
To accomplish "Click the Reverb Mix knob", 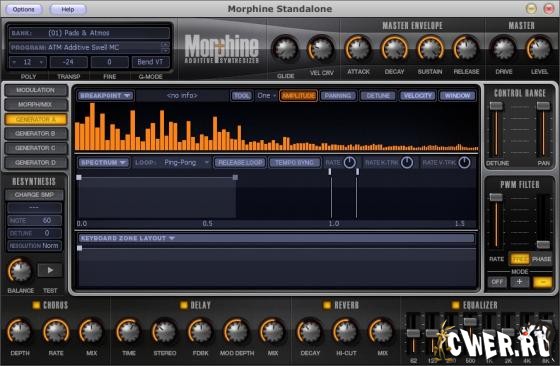I will pos(381,331).
